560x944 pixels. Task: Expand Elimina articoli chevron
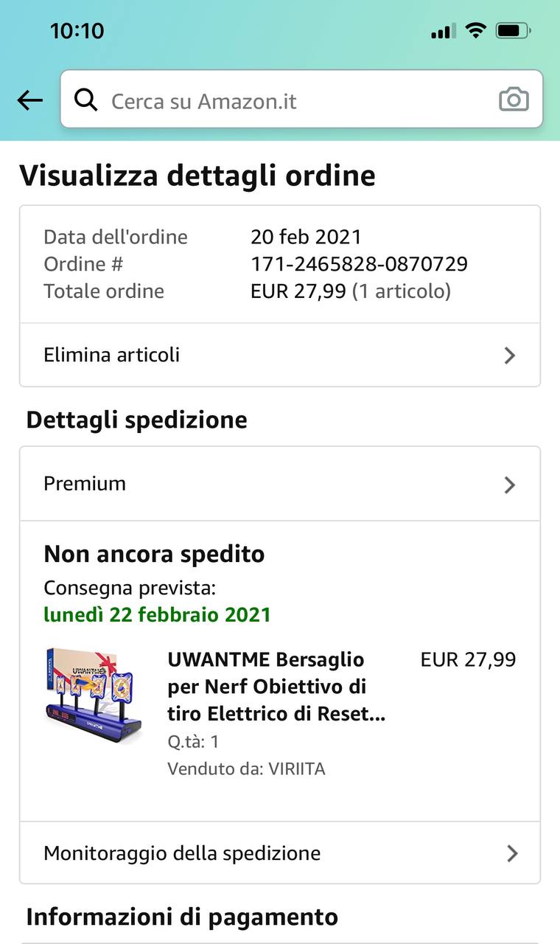coord(509,355)
